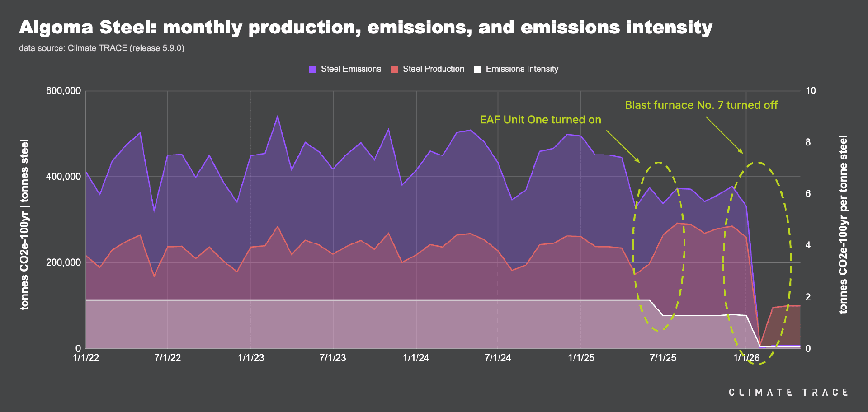Click the '7/1/23' date label
This screenshot has height=412, width=868.
(x=333, y=358)
